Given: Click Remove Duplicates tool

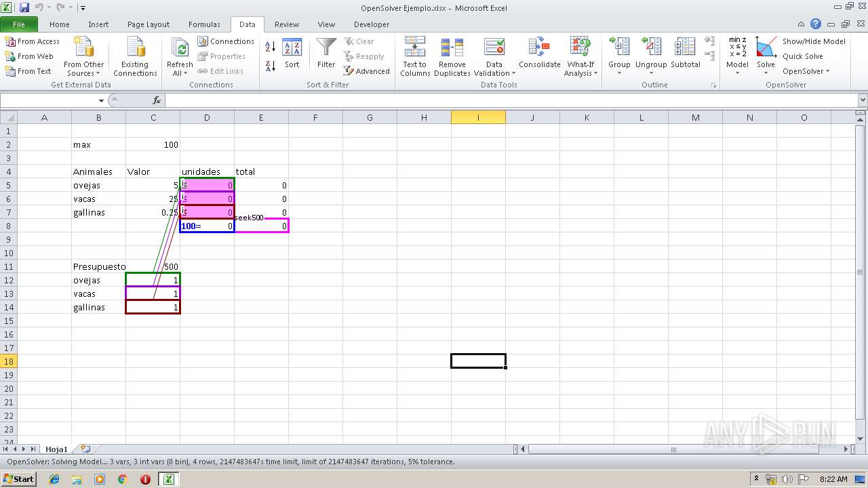Looking at the screenshot, I should 452,57.
